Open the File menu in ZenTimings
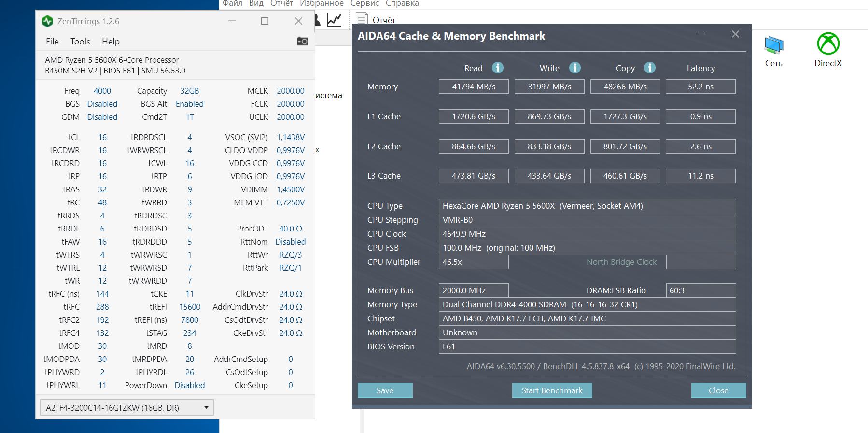 pyautogui.click(x=52, y=42)
